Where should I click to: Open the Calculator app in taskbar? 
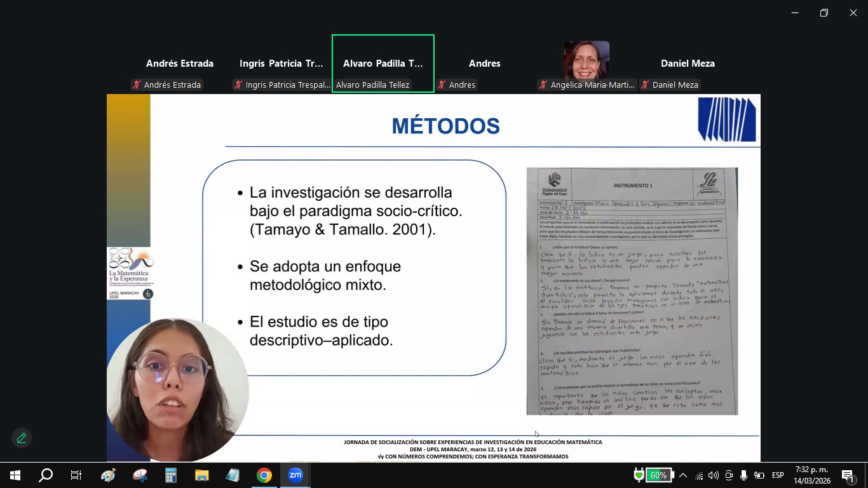(170, 475)
